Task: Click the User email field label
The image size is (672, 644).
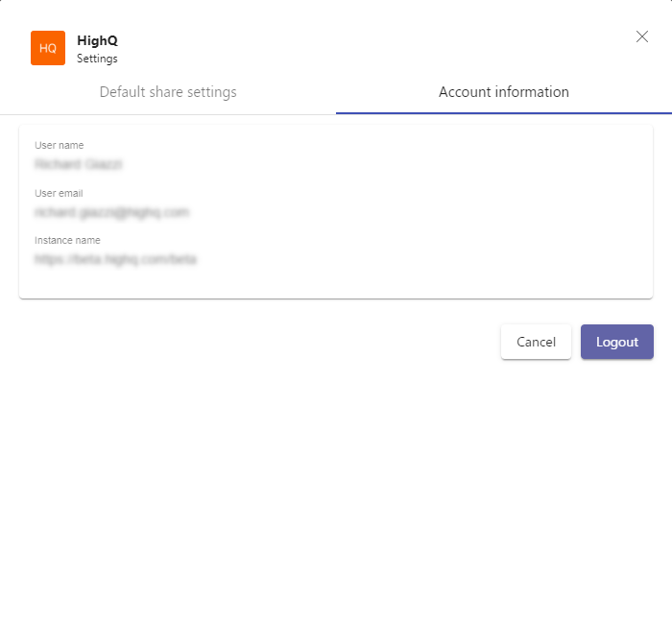Action: click(59, 193)
